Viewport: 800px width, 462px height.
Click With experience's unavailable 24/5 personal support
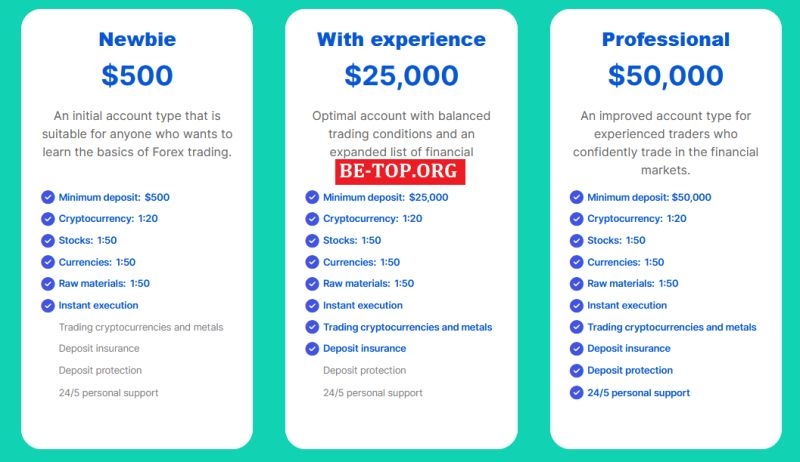372,393
